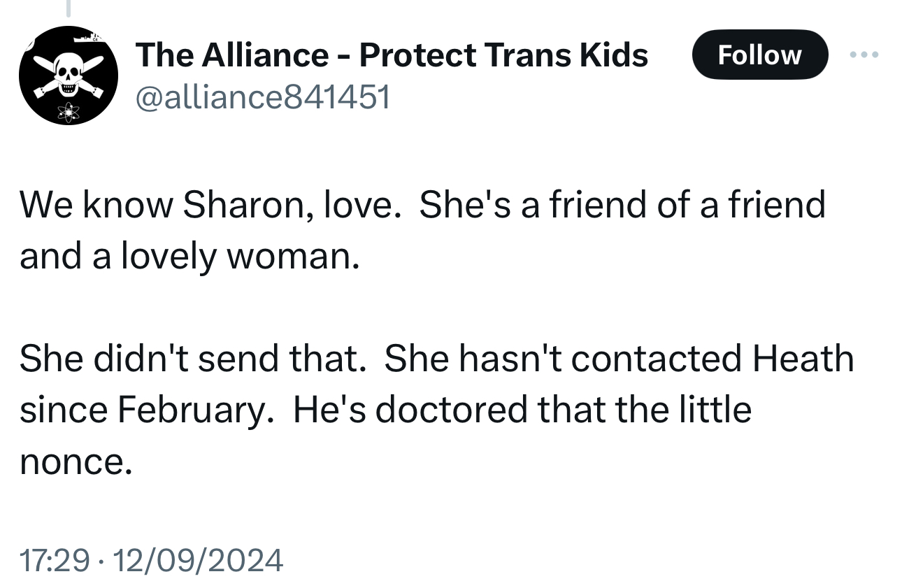Click the phrase "She's a friend of a friend"
The width and height of the screenshot is (902, 588).
(622, 205)
